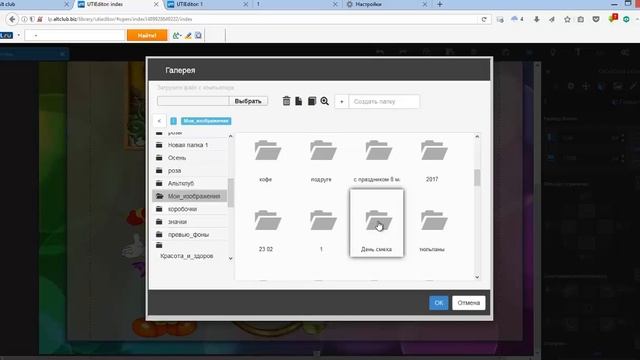Select 'Мои_изображения' folder in tree
Image resolution: width=640 pixels, height=360 pixels.
tap(190, 196)
